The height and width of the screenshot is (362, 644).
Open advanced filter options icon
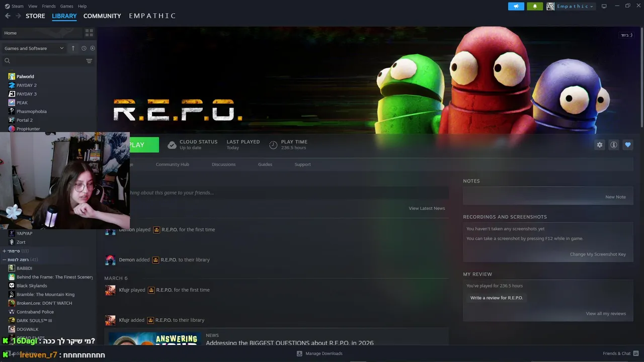tap(89, 61)
